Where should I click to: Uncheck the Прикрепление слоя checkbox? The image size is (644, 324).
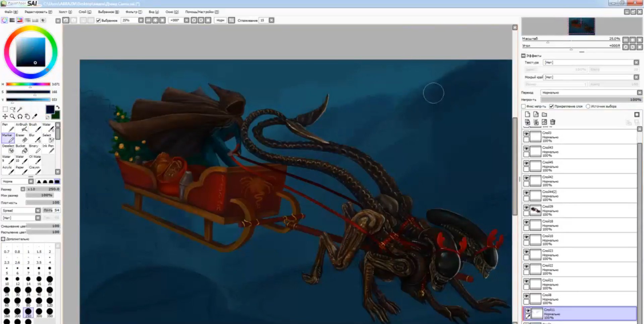coord(551,106)
